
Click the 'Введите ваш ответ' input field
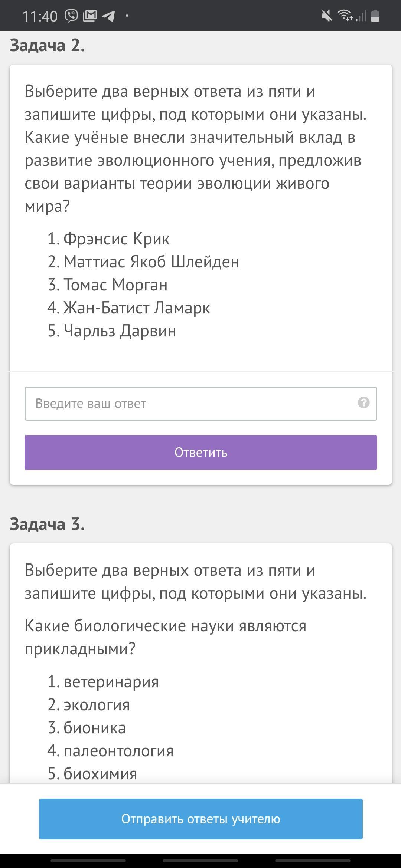tap(201, 404)
